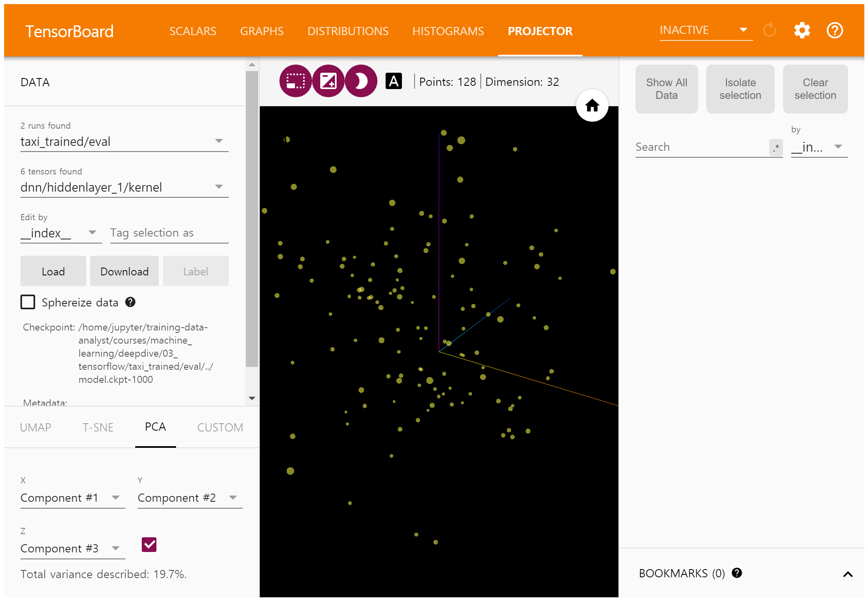Toggle 3D labels mode 'A' icon
The width and height of the screenshot is (868, 601).
(393, 81)
